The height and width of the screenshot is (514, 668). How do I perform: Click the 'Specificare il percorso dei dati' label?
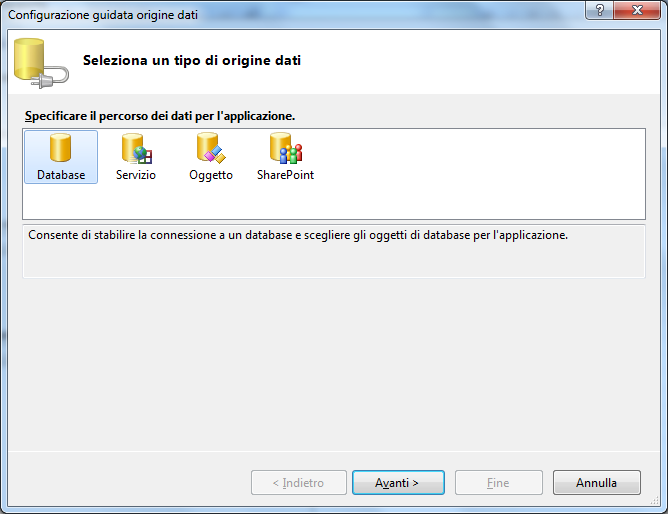(160, 116)
